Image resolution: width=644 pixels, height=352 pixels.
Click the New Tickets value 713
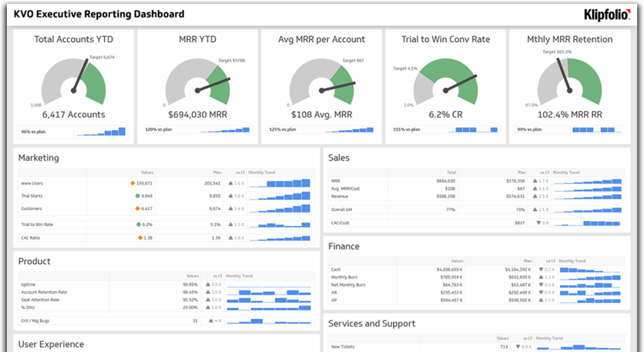coord(504,347)
